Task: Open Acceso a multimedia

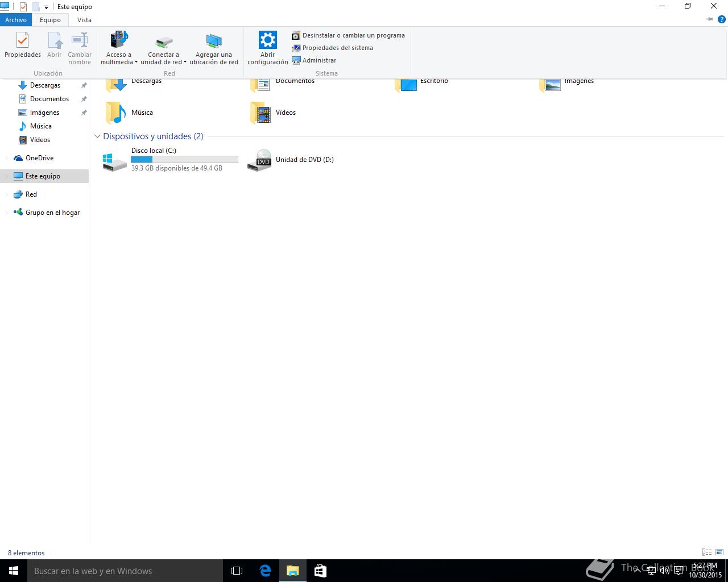Action: (x=119, y=48)
